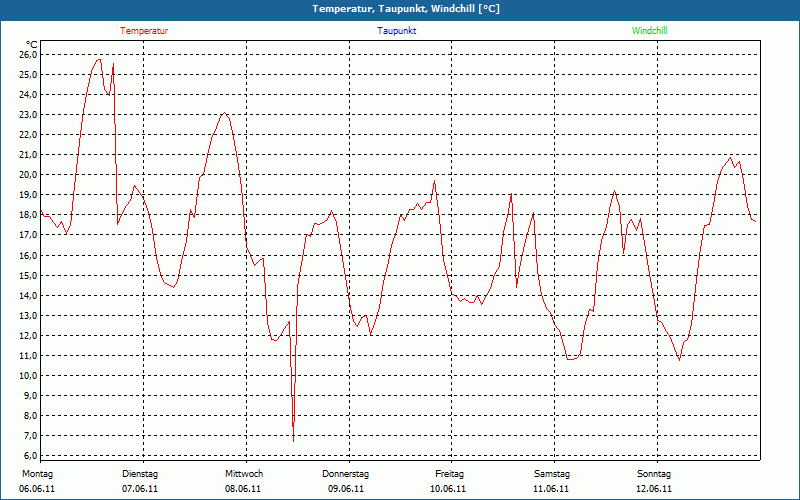Click the Dienstag day label
Screen dimensions: 800x500
(140, 474)
